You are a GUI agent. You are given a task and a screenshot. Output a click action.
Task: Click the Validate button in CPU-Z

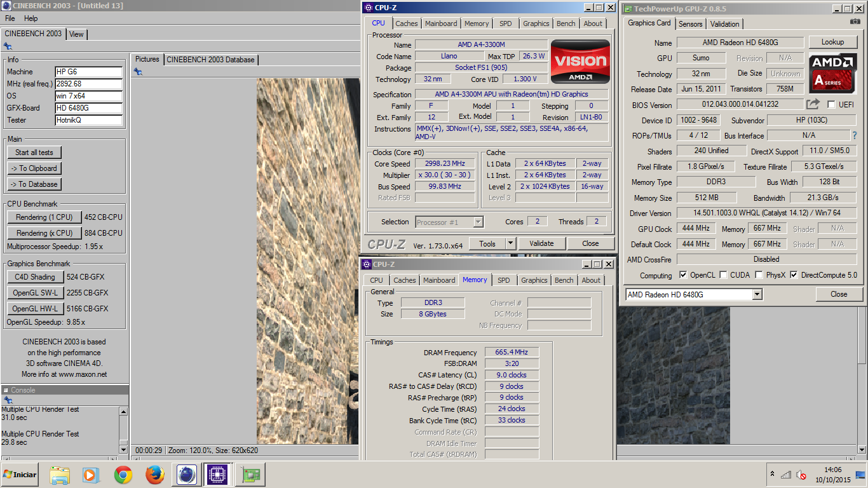(541, 243)
